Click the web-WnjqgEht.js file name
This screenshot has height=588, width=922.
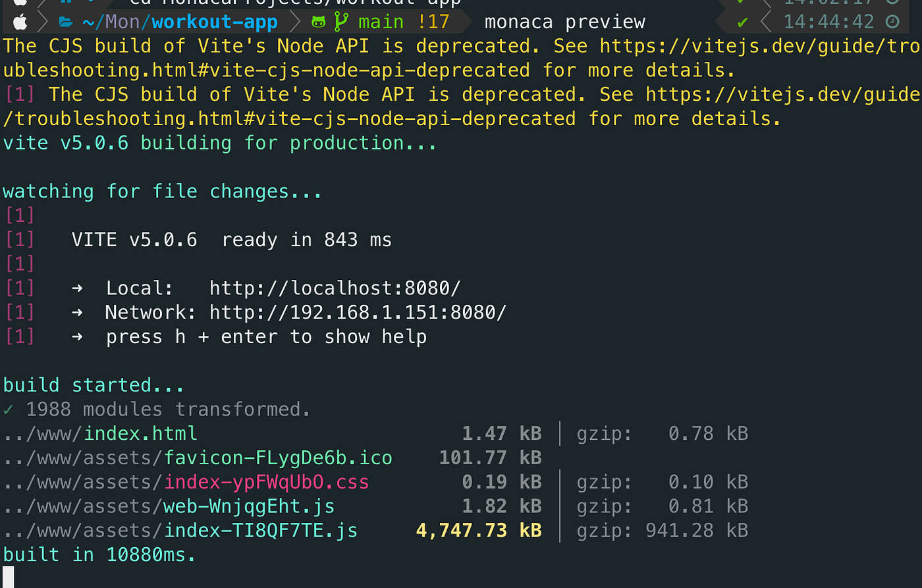249,506
